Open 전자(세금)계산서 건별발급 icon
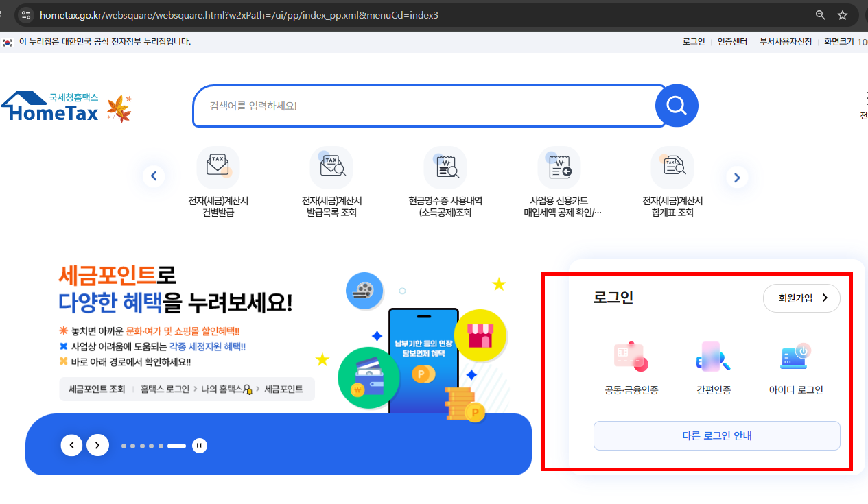 click(218, 167)
